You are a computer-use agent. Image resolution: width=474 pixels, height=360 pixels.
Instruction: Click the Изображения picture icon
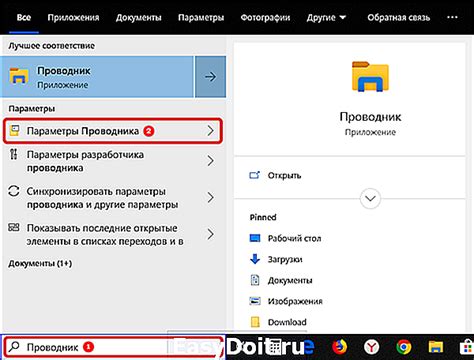point(255,301)
